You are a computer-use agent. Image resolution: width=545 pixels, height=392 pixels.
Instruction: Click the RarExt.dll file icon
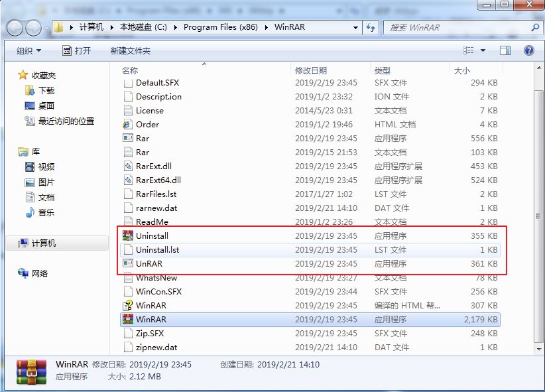[127, 166]
